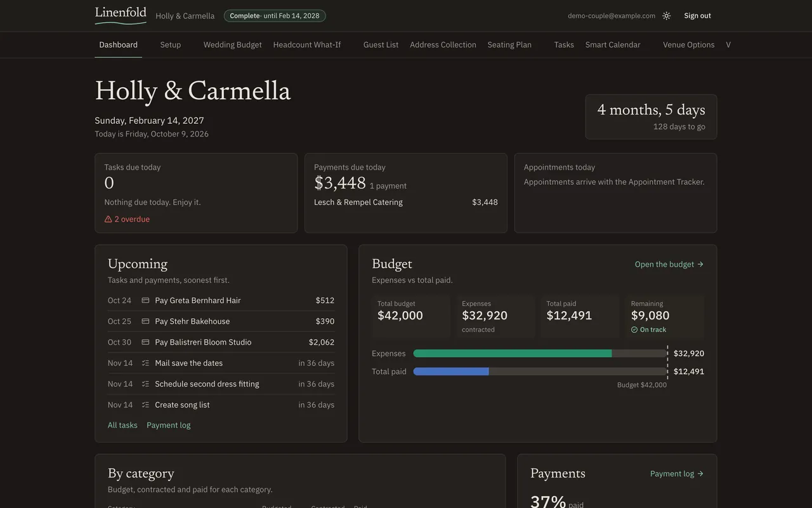Go to Headcount What-If tab
812x508 pixels.
click(307, 44)
